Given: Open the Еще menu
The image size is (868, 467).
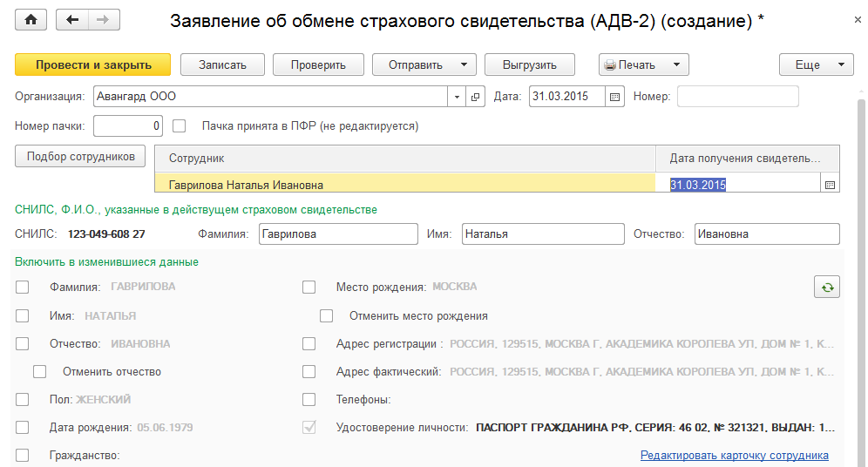Looking at the screenshot, I should point(816,64).
